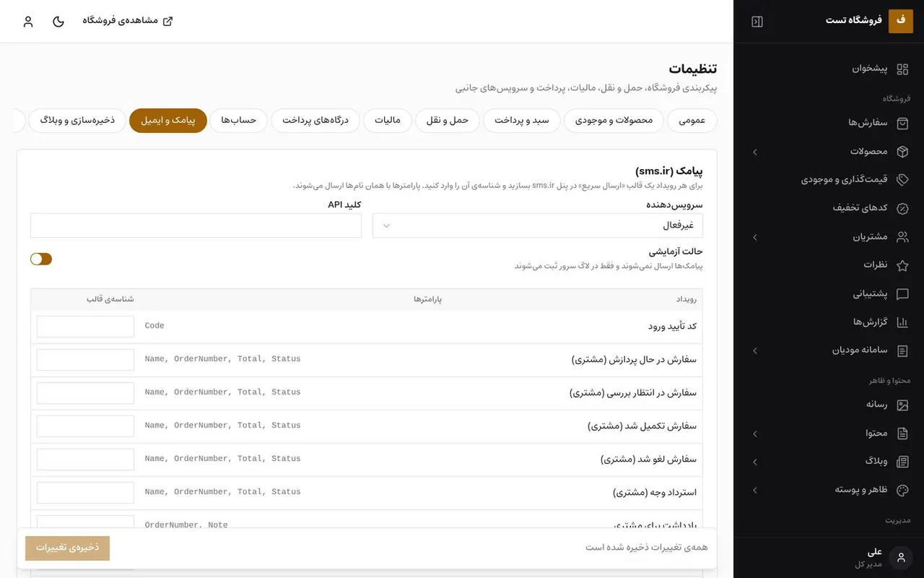Click the همه‌ی تغییرات ذخیره شده است status text
The width and height of the screenshot is (924, 578).
coord(647,548)
